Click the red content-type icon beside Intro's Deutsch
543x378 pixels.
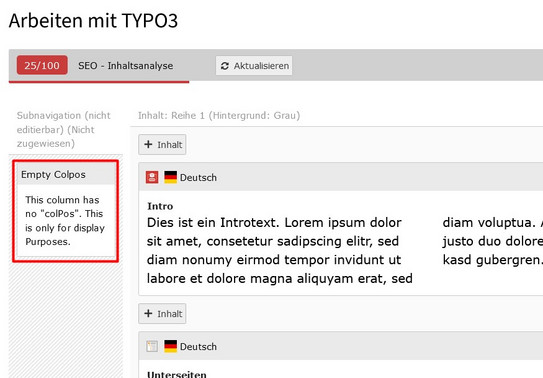pyautogui.click(x=152, y=177)
